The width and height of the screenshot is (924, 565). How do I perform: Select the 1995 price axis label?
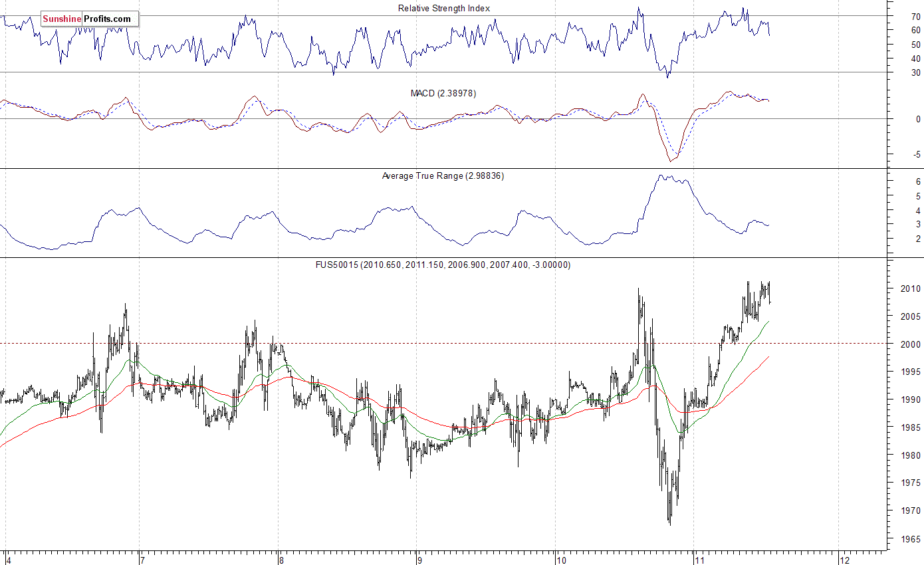912,372
